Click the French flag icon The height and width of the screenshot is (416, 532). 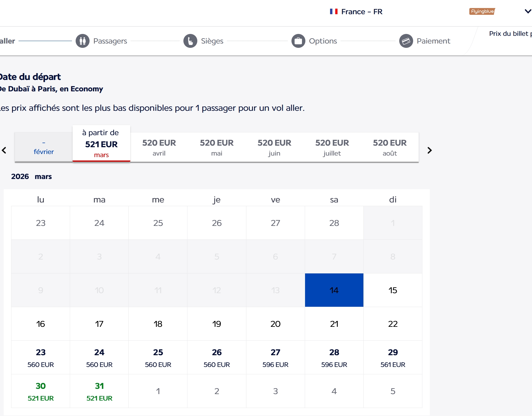click(333, 11)
